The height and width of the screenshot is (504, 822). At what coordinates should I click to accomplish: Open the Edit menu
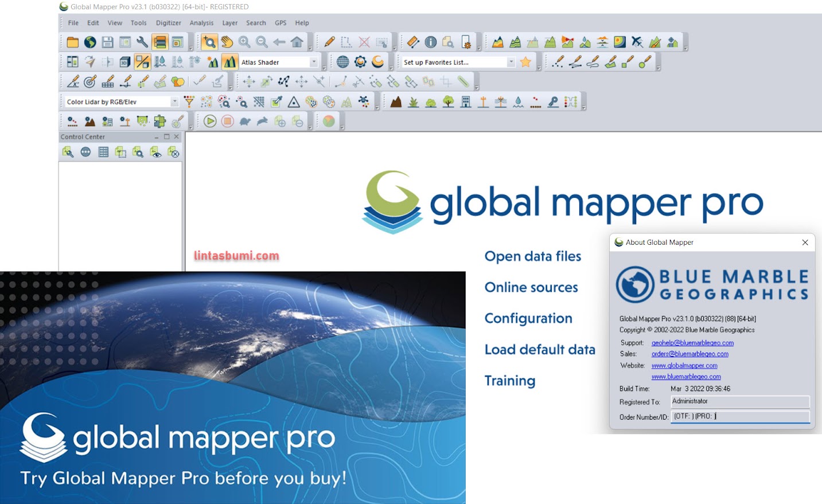(93, 23)
